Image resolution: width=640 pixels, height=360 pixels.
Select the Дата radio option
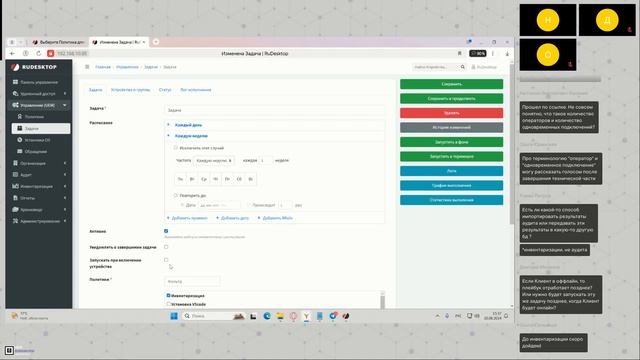tap(182, 205)
